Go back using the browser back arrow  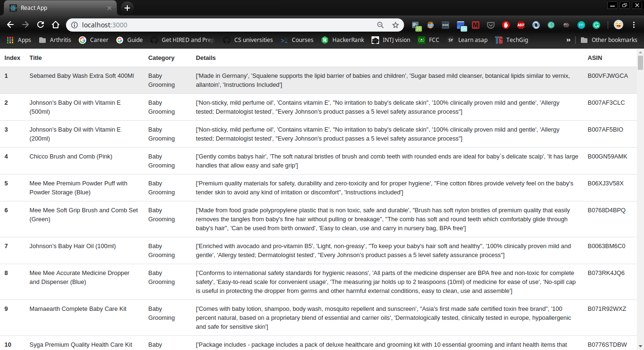click(x=10, y=25)
